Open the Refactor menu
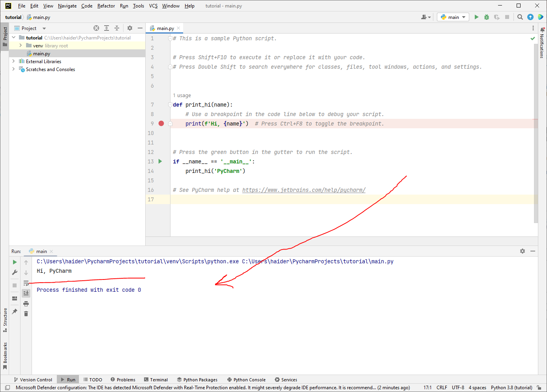Screen dimensions: 547x392 [106, 6]
